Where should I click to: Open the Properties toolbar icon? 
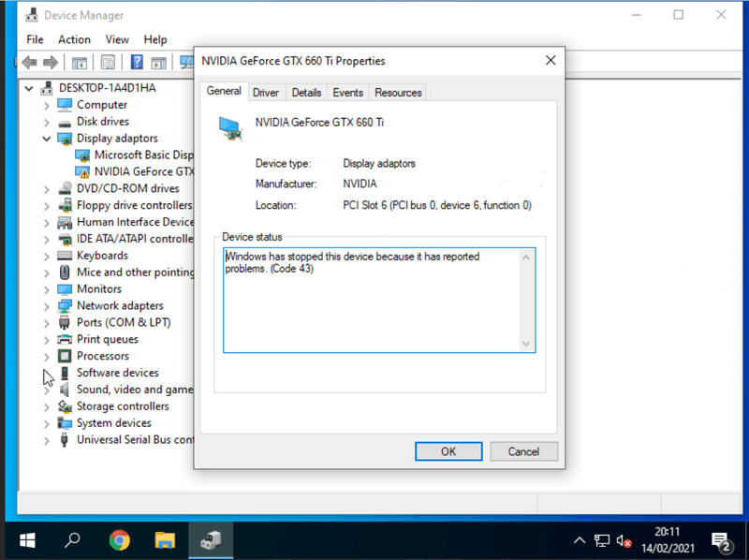(x=108, y=62)
